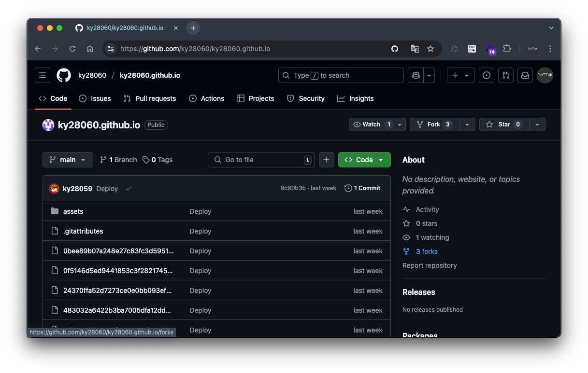The image size is (588, 373).
Task: Focus the Type / to search box
Action: [341, 75]
